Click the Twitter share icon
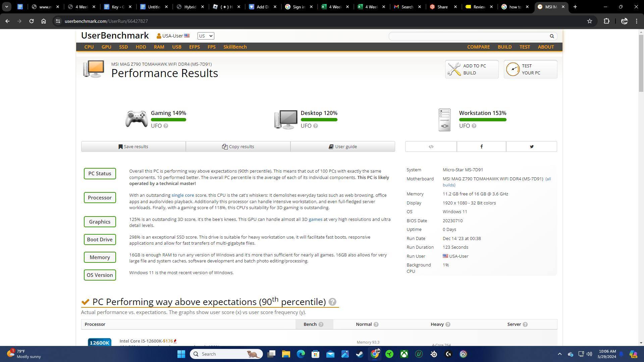 pos(532,147)
